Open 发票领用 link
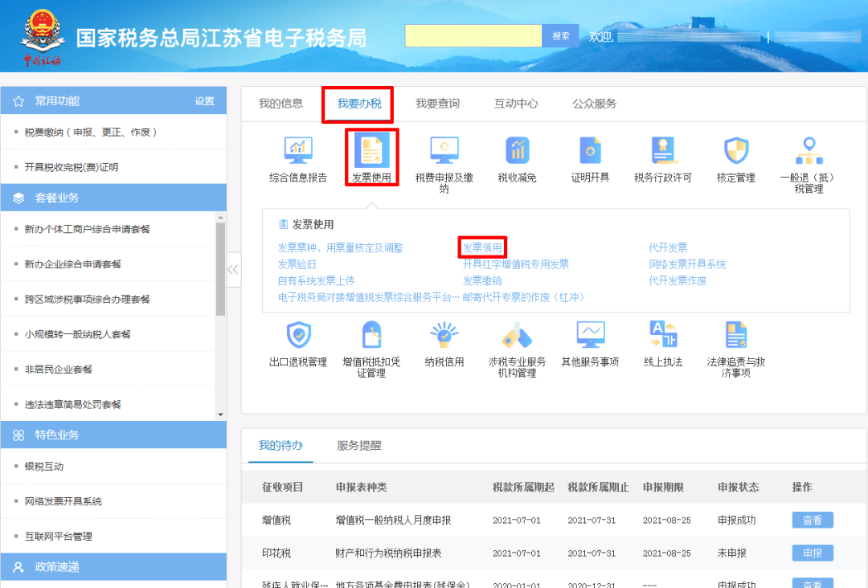868x588 pixels. pos(482,247)
